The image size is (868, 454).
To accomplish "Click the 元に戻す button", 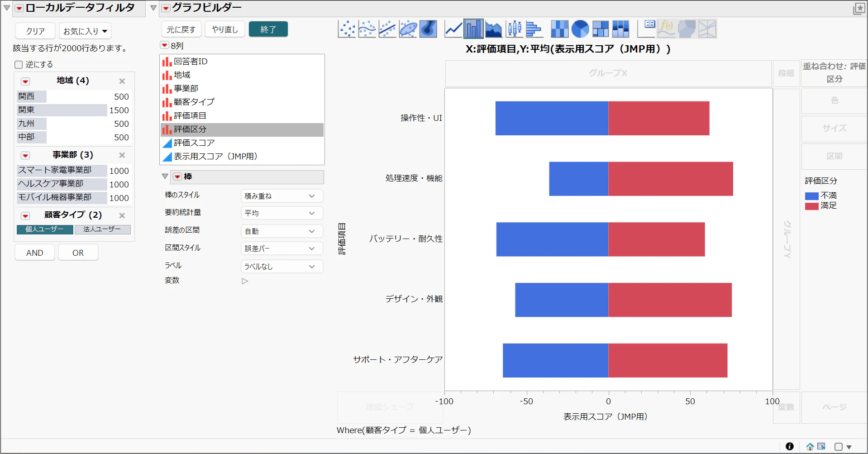I will [181, 29].
